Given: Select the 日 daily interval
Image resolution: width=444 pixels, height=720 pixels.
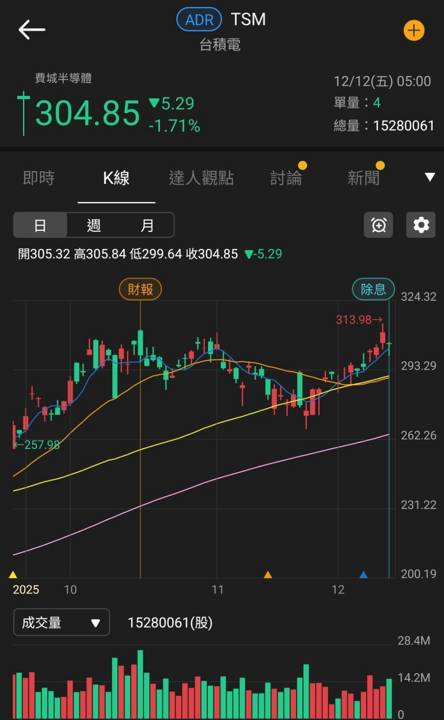Looking at the screenshot, I should pos(40,225).
